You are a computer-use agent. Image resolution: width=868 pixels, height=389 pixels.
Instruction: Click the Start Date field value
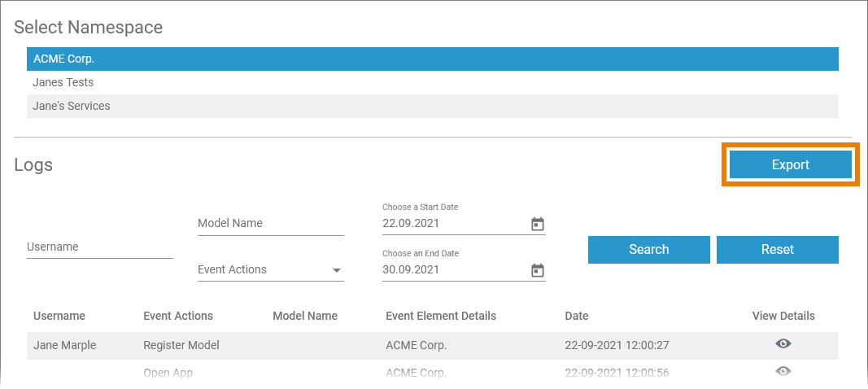coord(451,224)
